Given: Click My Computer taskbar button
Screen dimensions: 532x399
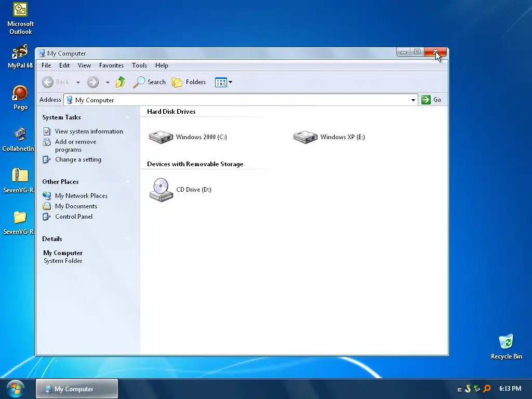Looking at the screenshot, I should [77, 389].
